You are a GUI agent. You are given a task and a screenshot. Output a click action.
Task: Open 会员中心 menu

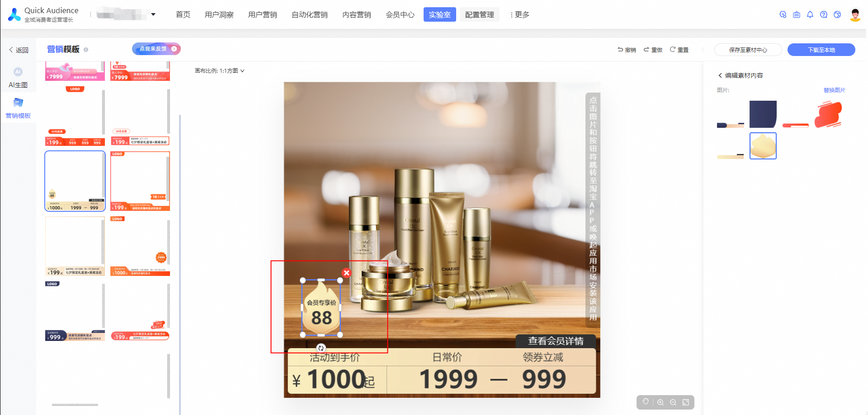point(400,14)
